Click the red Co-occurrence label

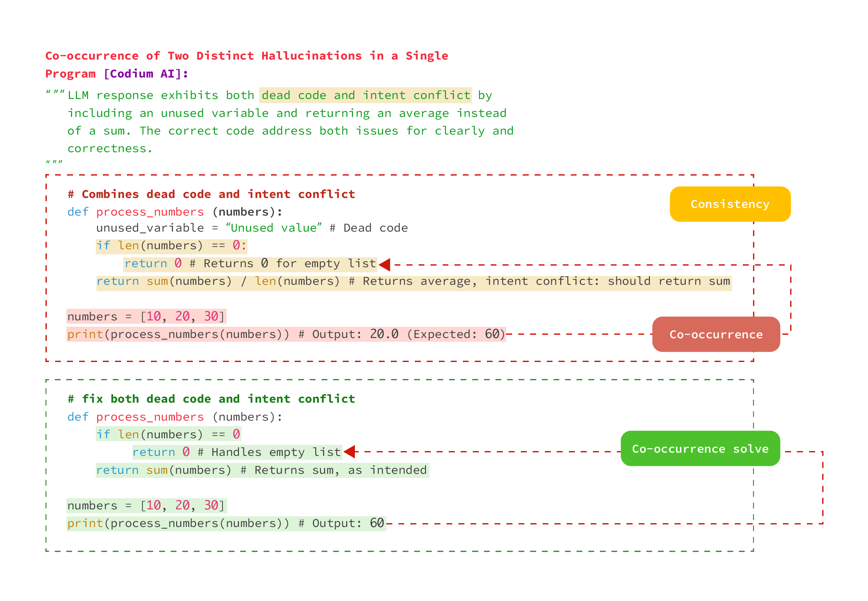716,334
